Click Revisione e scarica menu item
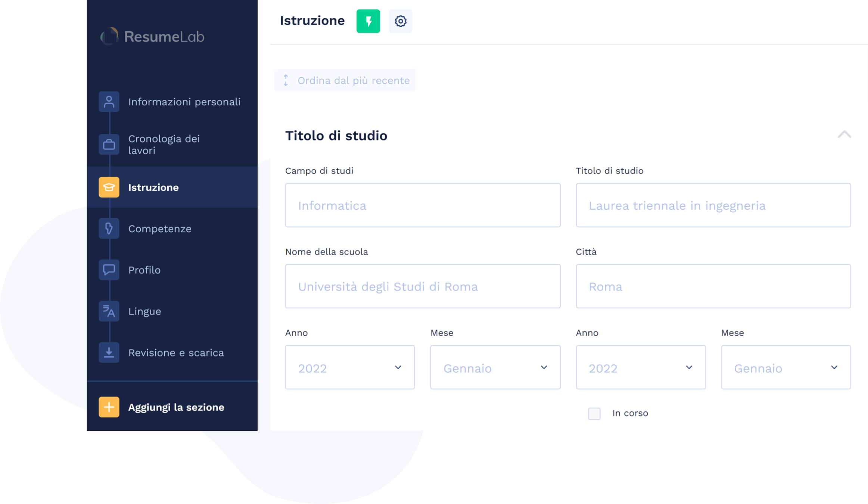 tap(175, 352)
